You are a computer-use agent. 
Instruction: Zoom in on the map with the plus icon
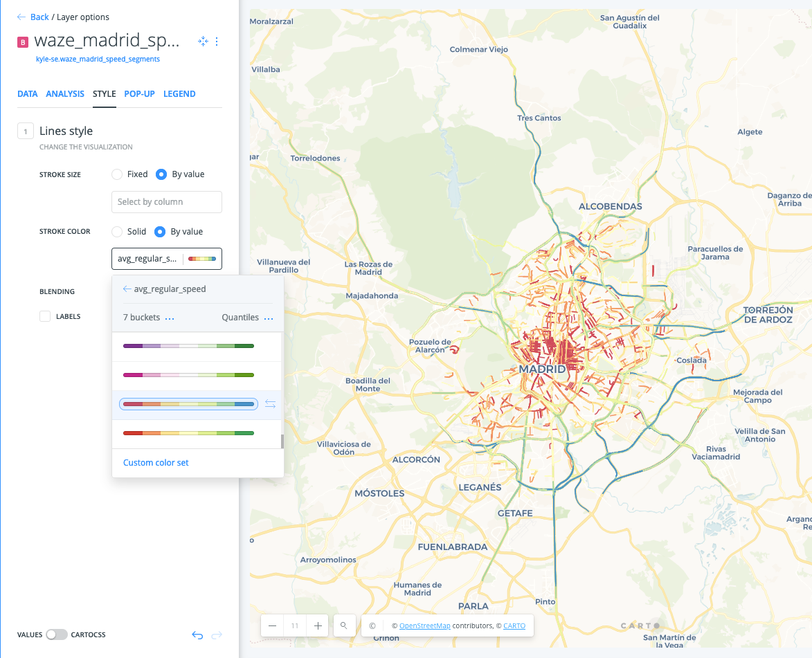click(x=317, y=625)
